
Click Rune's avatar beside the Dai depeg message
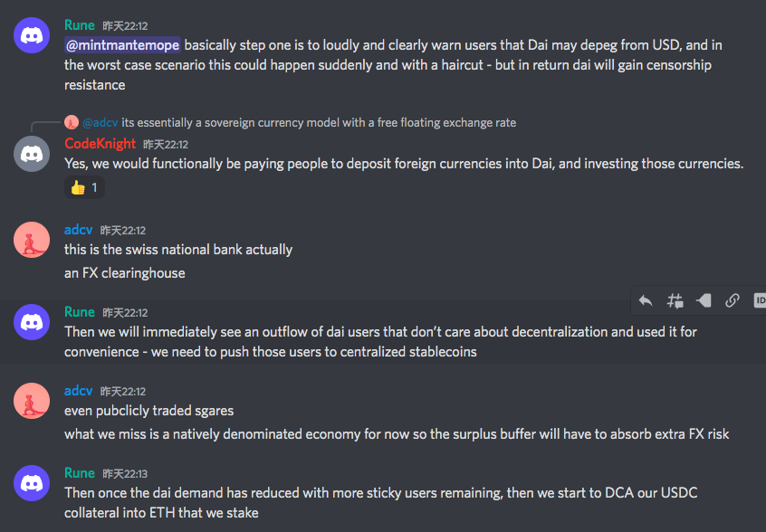33,35
